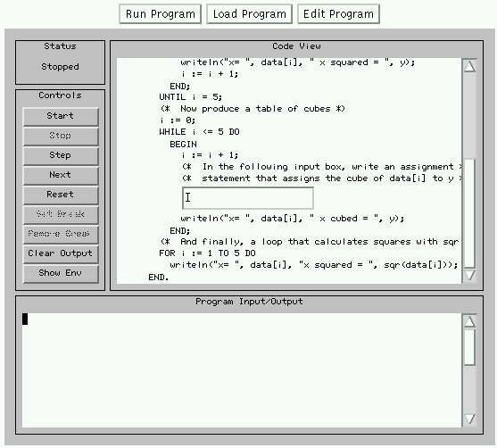Click Code View scrollbar up arrow
This screenshot has width=497, height=448.
(x=469, y=66)
